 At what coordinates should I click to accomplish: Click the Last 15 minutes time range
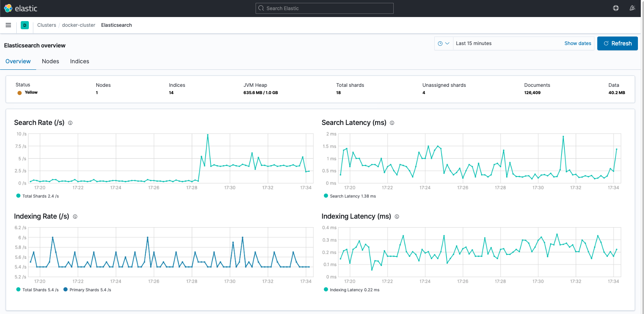point(474,43)
